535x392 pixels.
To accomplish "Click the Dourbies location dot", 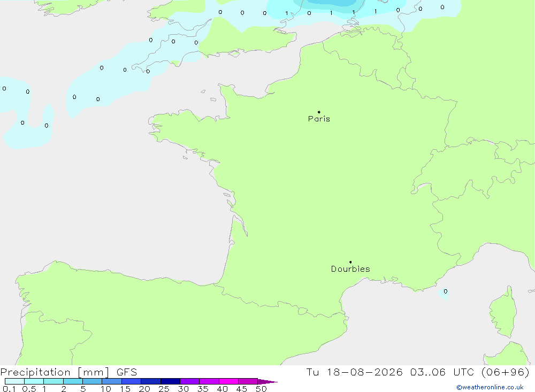I will (x=350, y=262).
